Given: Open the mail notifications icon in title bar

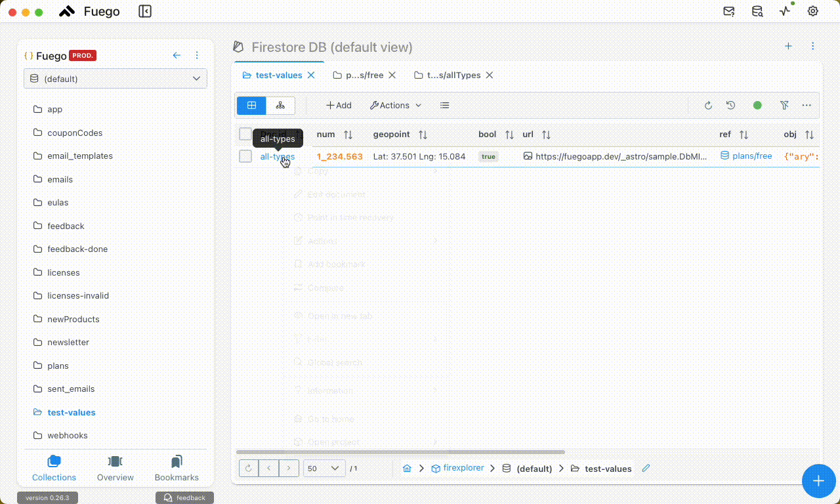Looking at the screenshot, I should (728, 11).
